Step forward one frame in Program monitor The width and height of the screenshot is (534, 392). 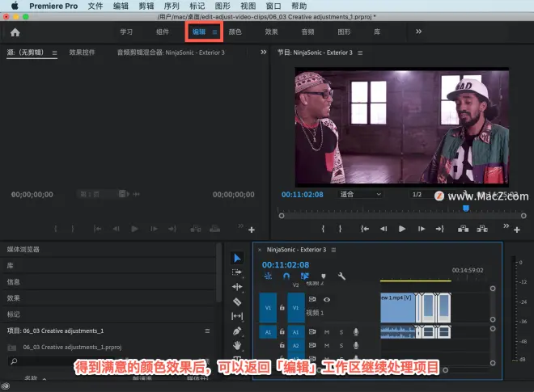pos(422,229)
